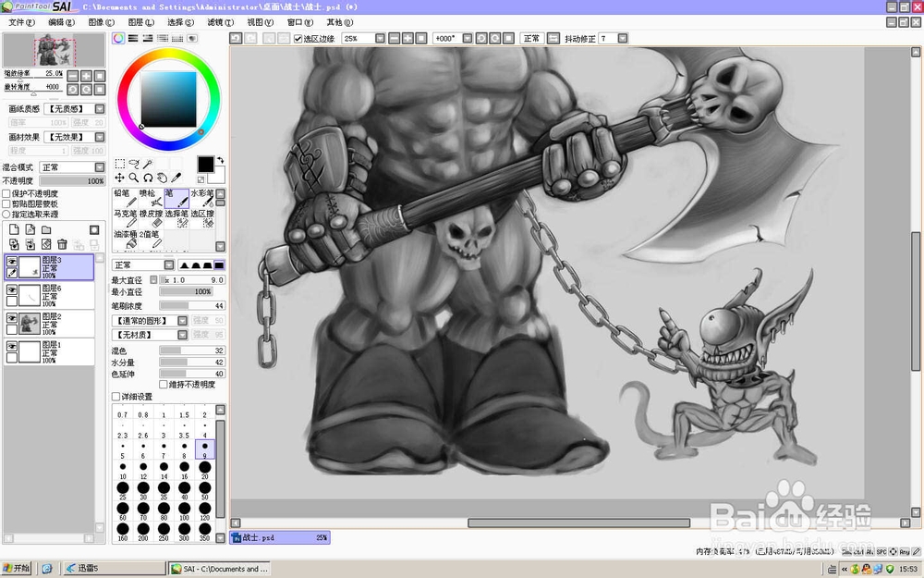Screen dimensions: 924x578
Task: Hide layer 图层1 via eye icon
Action: [x=12, y=346]
